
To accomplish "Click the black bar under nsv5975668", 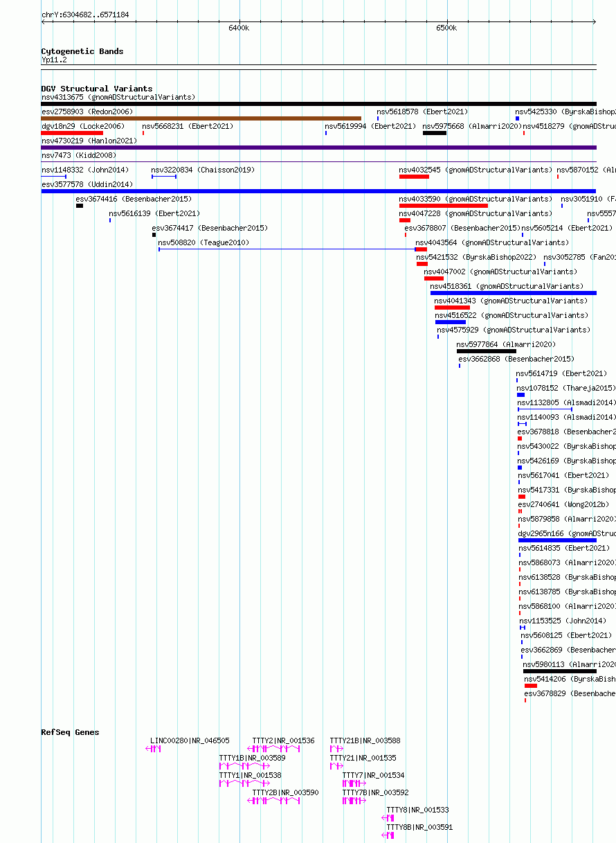I will (435, 133).
